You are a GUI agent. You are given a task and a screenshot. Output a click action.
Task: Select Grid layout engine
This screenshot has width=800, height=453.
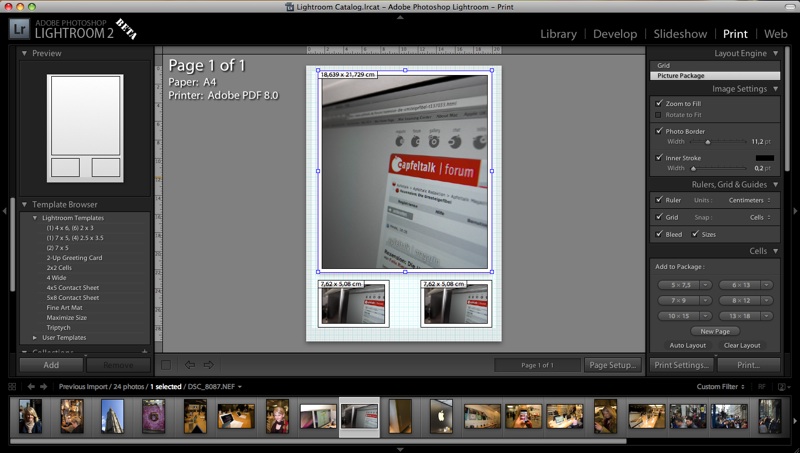coord(715,65)
